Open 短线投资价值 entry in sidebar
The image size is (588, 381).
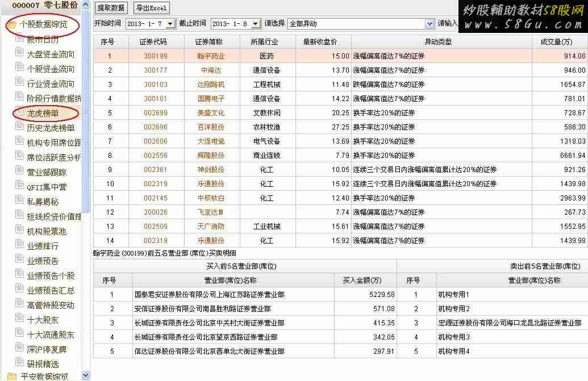(53, 216)
